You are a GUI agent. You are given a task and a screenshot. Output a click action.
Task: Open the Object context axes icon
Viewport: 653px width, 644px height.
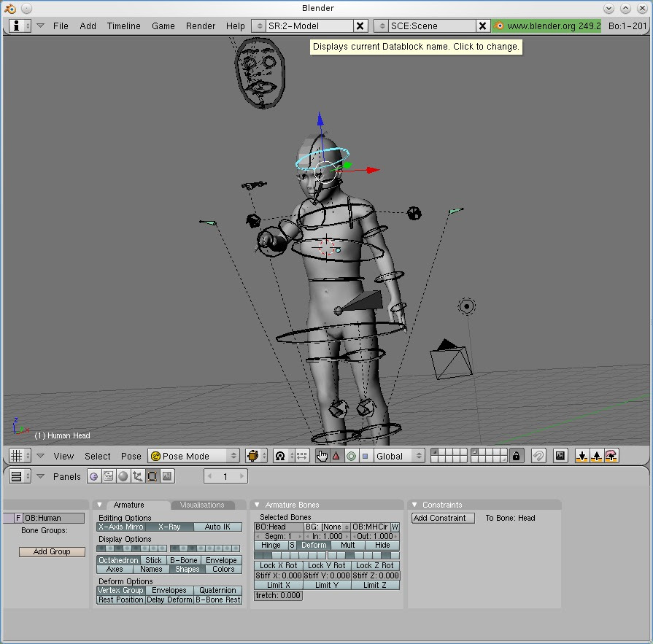(137, 476)
